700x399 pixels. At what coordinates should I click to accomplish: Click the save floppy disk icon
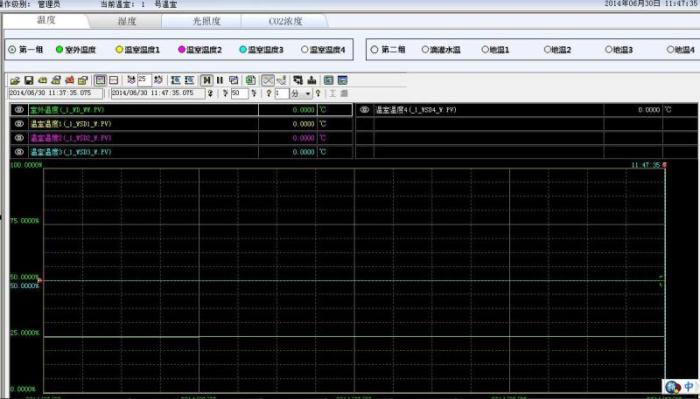(x=29, y=80)
